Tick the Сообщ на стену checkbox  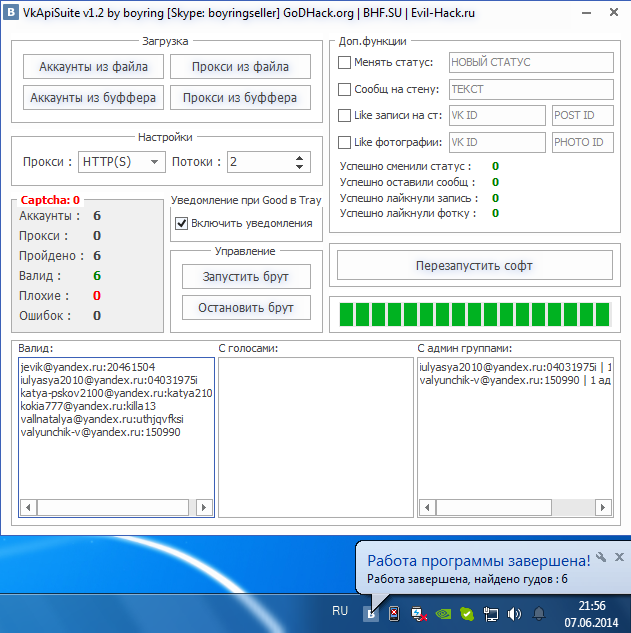(x=345, y=89)
